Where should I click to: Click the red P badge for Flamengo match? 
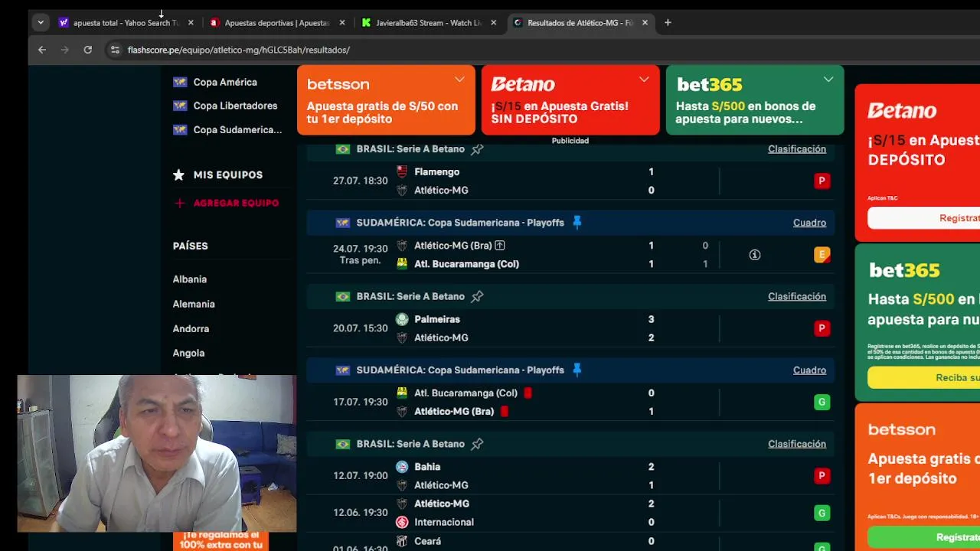822,181
